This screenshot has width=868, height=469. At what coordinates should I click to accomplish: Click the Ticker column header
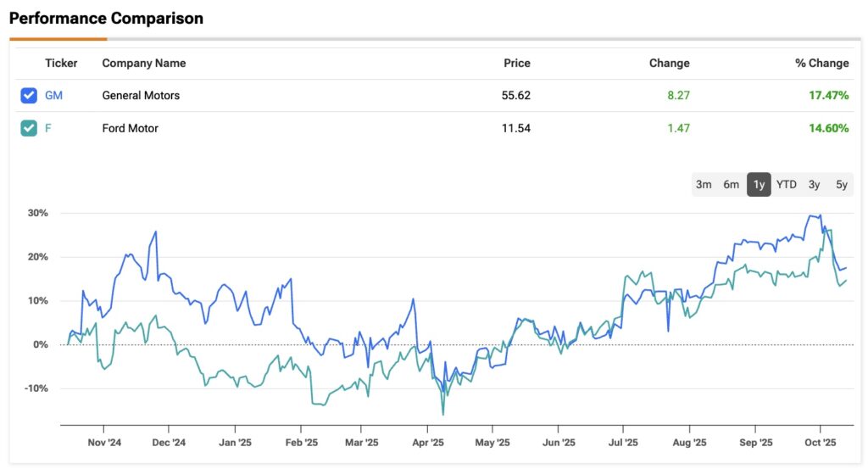tap(61, 63)
